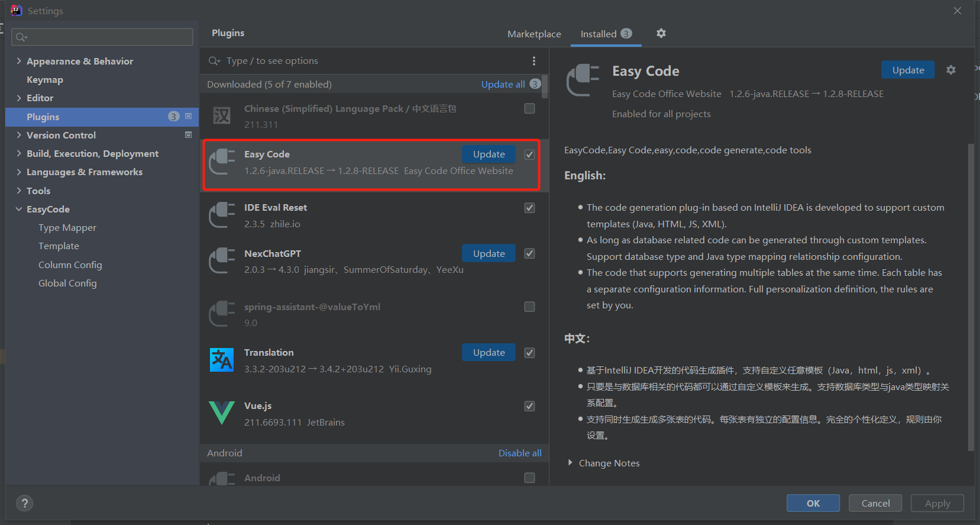
Task: Click the Android plugin icon
Action: point(222,479)
